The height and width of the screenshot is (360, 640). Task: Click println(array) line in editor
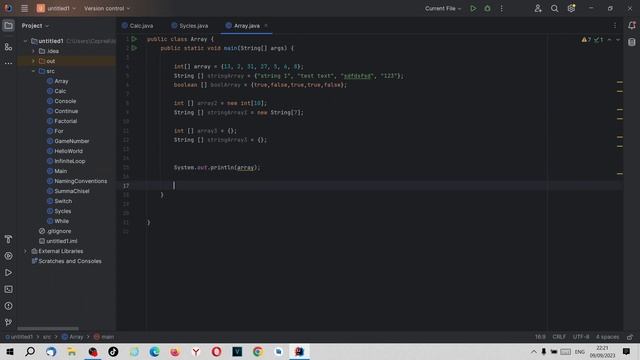217,168
